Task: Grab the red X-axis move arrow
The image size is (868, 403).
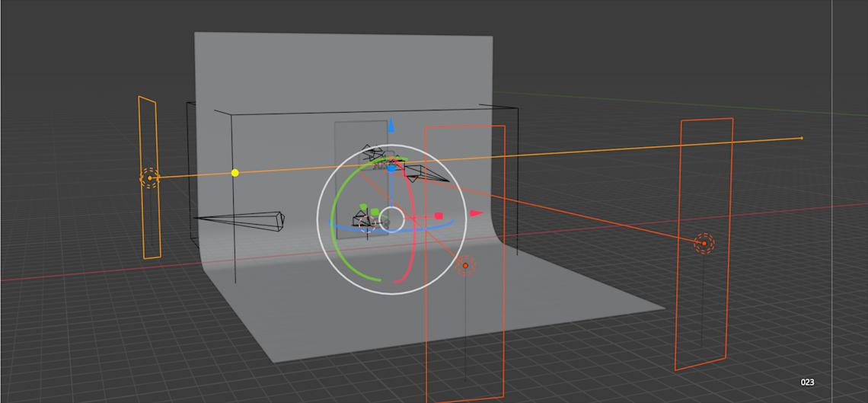Action: (477, 213)
